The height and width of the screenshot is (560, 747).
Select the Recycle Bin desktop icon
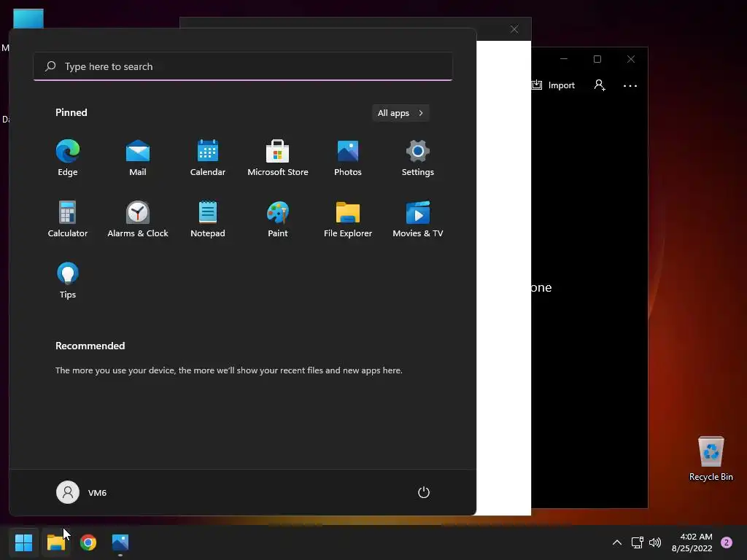(x=711, y=459)
